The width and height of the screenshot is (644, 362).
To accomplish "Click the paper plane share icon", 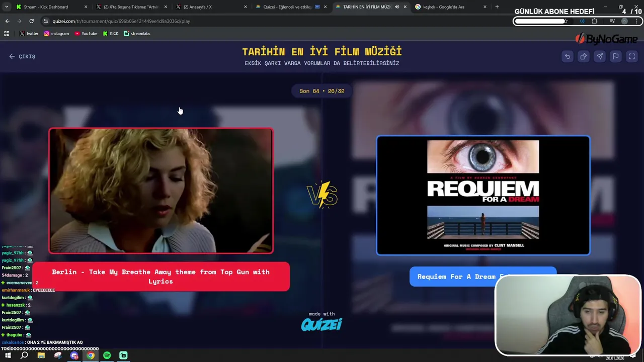I will (600, 56).
